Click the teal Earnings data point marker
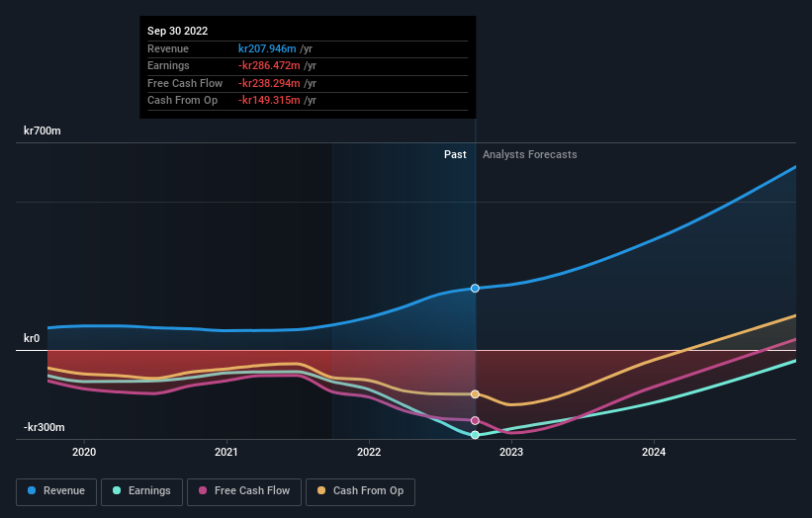The image size is (812, 518). [x=475, y=435]
